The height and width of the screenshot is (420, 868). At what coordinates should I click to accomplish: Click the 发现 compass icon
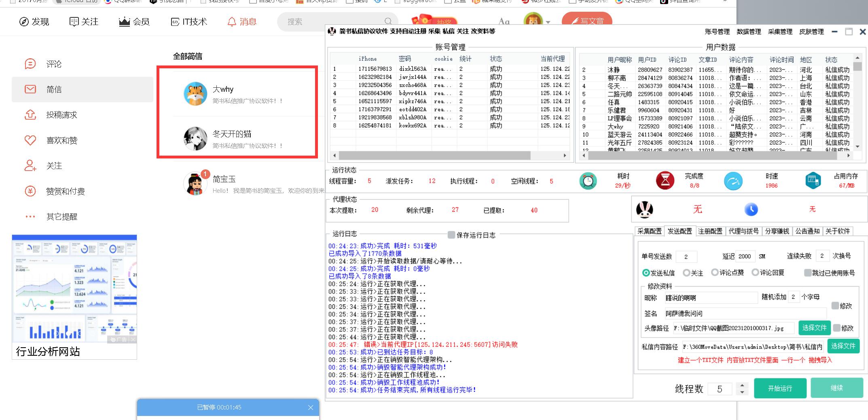24,22
